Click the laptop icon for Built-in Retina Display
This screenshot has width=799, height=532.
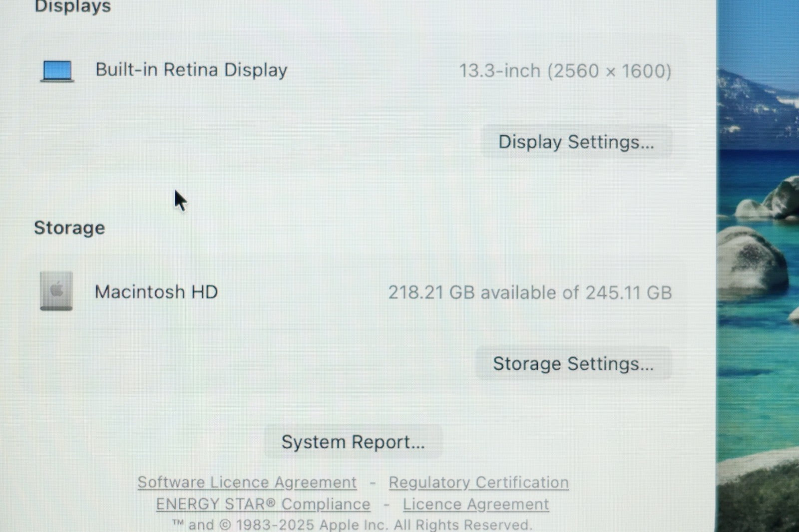tap(57, 71)
